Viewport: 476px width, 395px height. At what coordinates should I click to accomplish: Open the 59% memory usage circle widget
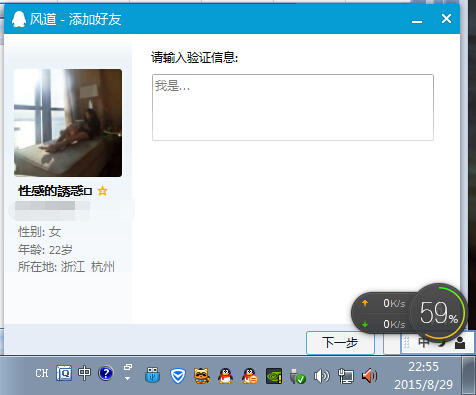(439, 312)
